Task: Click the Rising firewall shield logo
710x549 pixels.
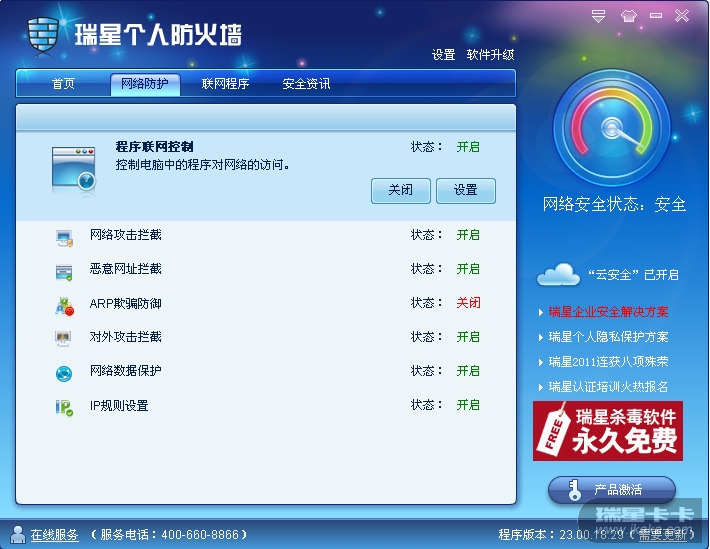Action: (43, 35)
